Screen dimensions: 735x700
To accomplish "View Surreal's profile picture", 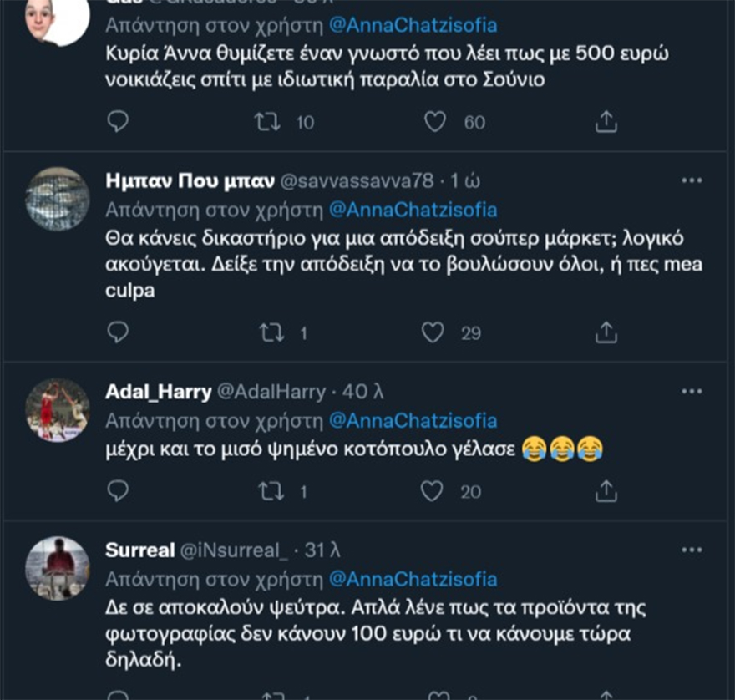I will coord(58,568).
